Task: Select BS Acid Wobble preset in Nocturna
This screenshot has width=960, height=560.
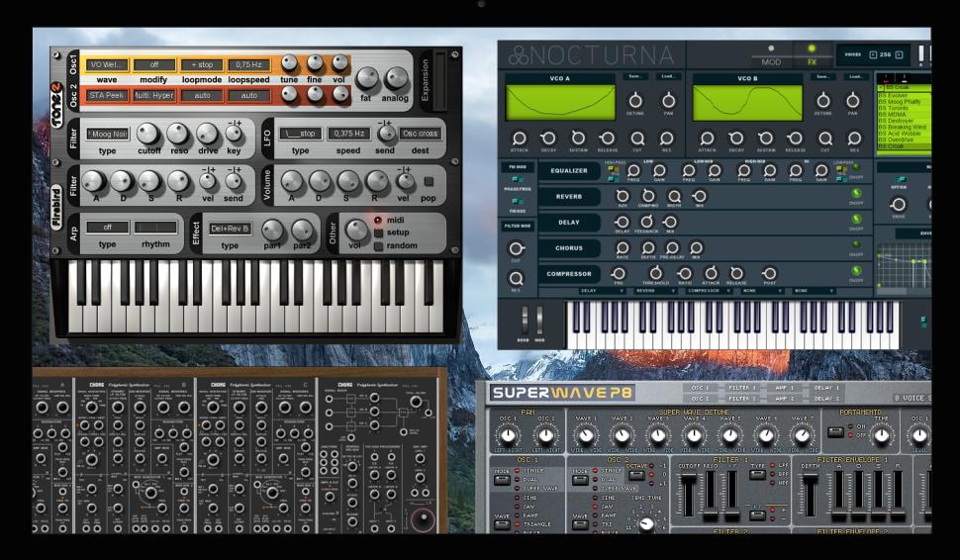Action: (904, 134)
